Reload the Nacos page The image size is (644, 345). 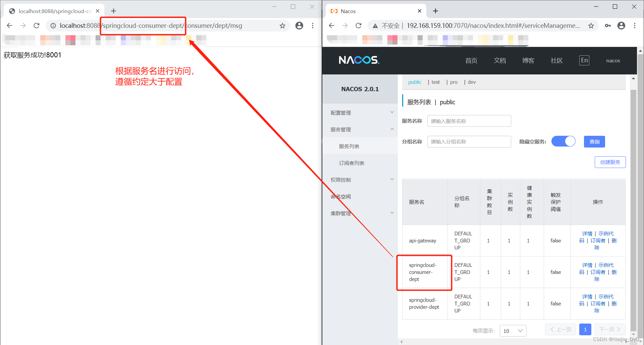pos(359,25)
